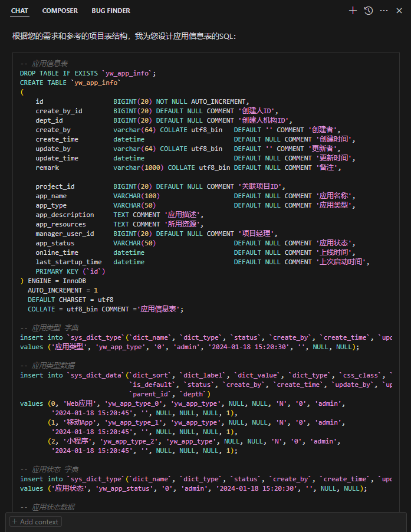The width and height of the screenshot is (411, 532).
Task: Open the chat history clock icon
Action: tap(369, 11)
